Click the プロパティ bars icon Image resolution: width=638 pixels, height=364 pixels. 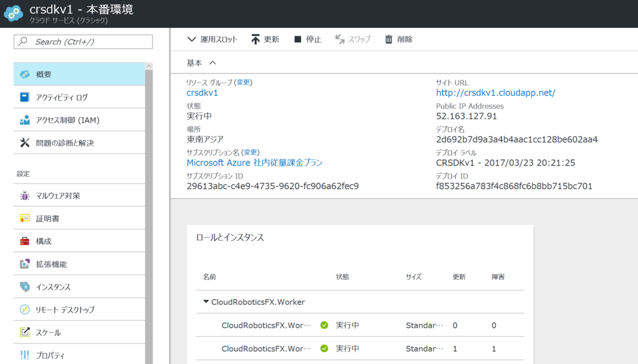24,355
